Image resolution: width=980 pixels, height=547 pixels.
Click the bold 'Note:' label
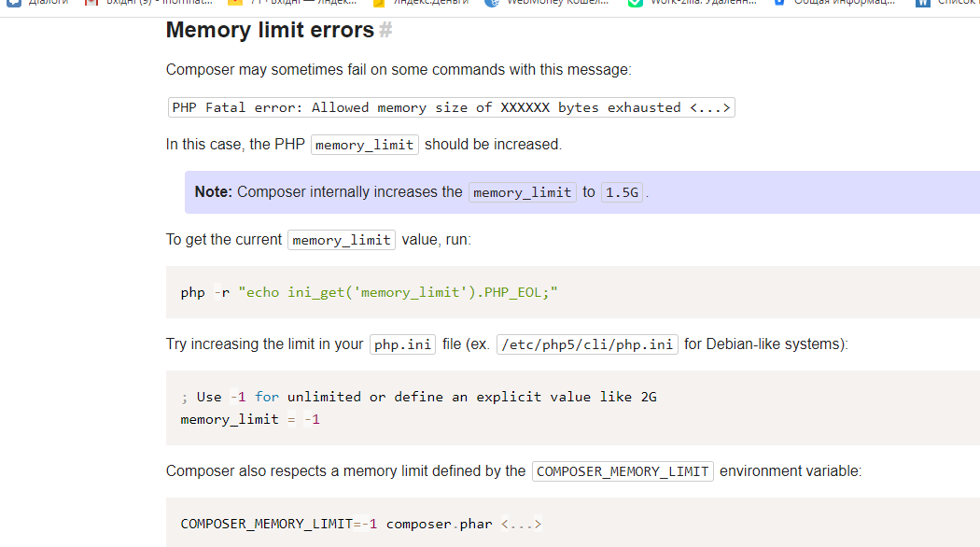coord(213,192)
